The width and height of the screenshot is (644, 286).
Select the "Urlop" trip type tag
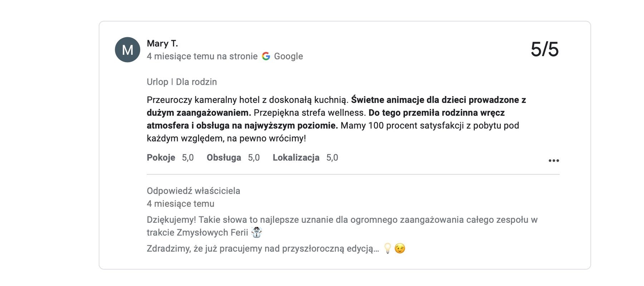tap(157, 82)
